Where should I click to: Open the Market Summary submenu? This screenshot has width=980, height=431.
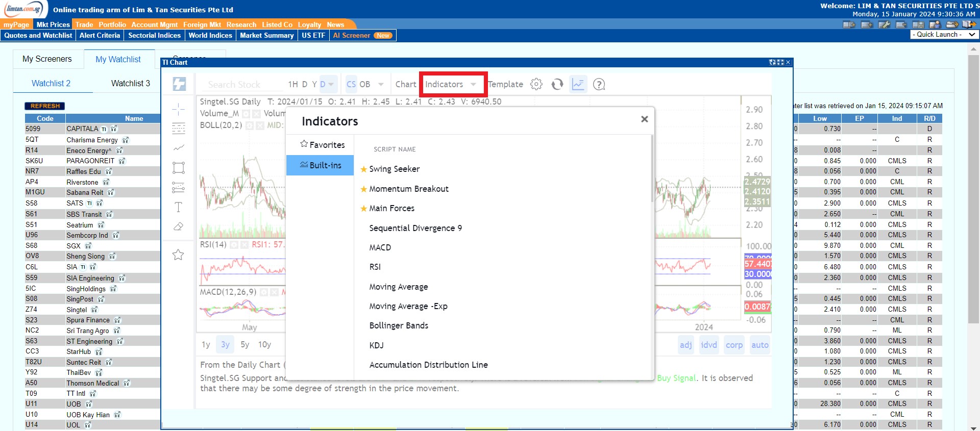click(x=267, y=35)
